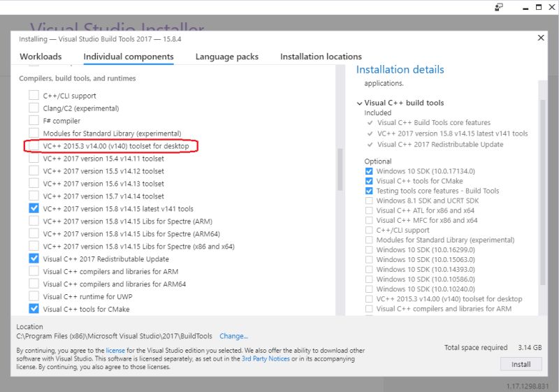Collapse Visual C++ build tools section
This screenshot has width=559, height=392.
359,103
